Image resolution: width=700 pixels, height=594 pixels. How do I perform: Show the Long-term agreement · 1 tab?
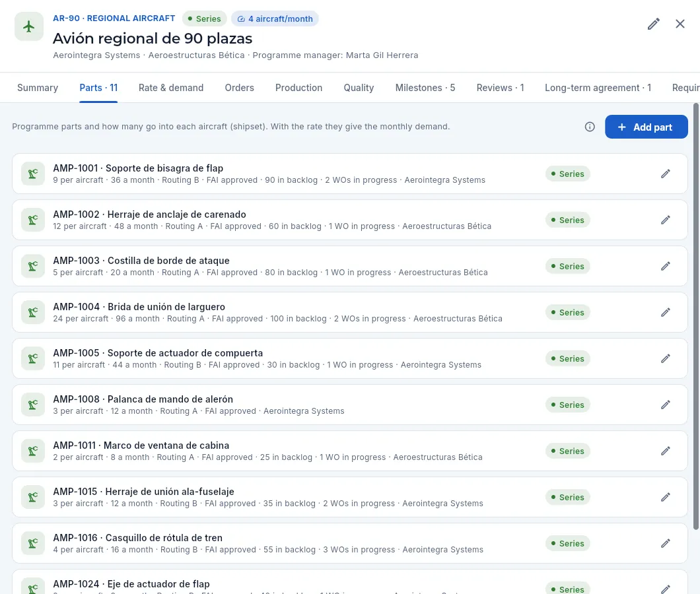pos(598,88)
